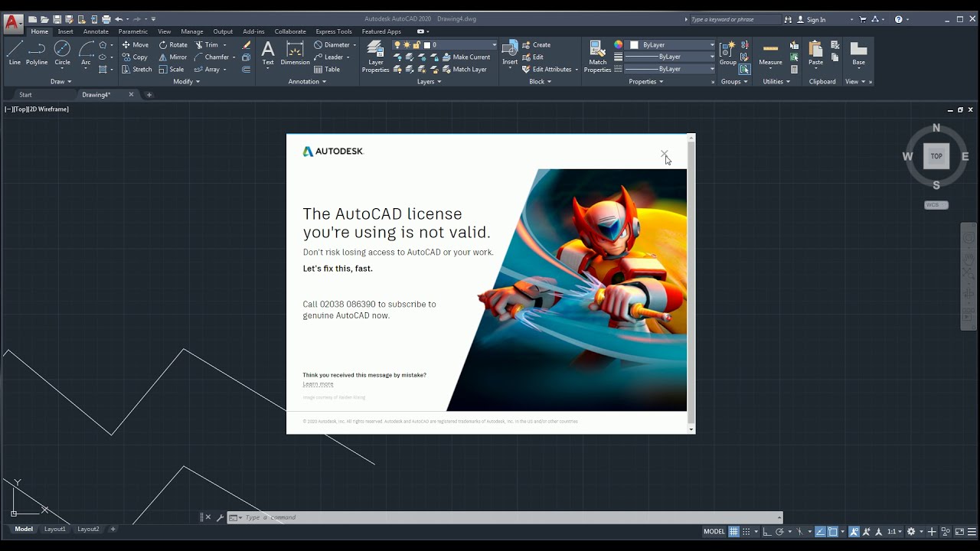Switch to Layout1 tab
This screenshot has height=551, width=980.
pos(55,529)
